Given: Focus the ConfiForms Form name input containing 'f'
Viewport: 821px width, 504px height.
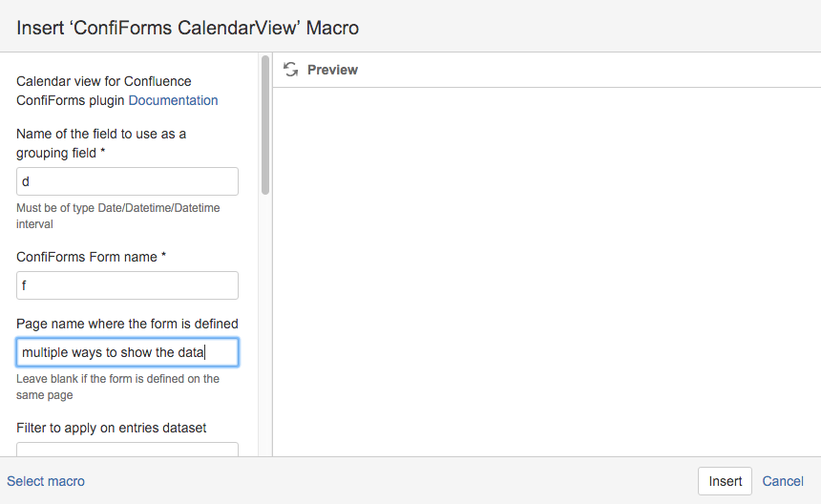Looking at the screenshot, I should coord(127,285).
